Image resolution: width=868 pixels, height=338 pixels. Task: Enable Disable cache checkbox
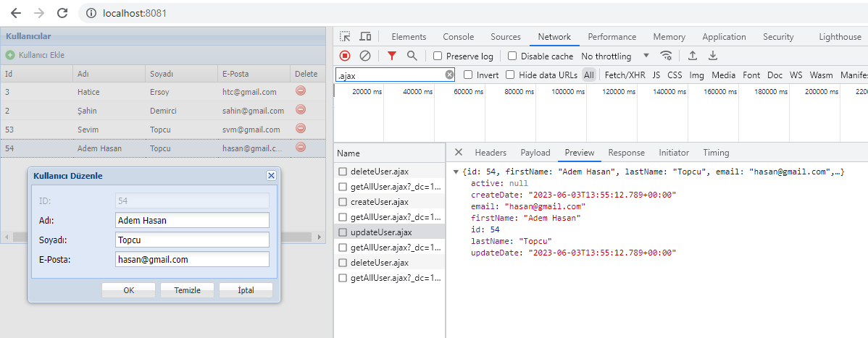512,56
